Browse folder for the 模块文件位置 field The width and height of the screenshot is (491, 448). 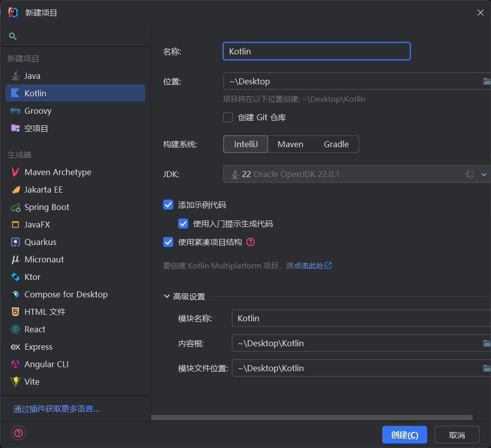[487, 368]
